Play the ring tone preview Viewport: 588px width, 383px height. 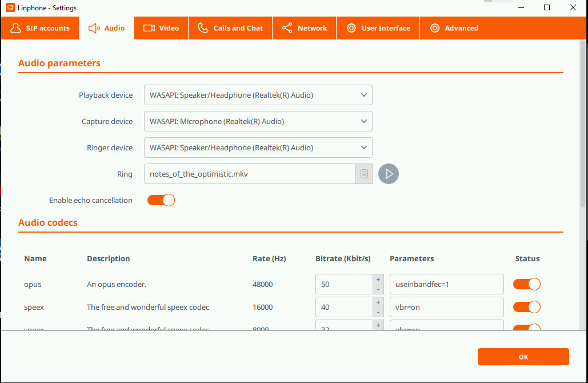tap(389, 174)
